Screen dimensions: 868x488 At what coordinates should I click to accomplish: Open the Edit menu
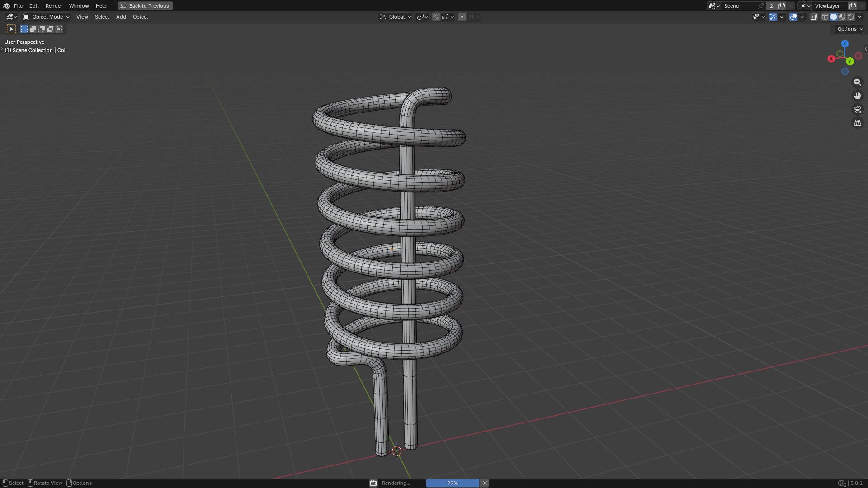34,6
